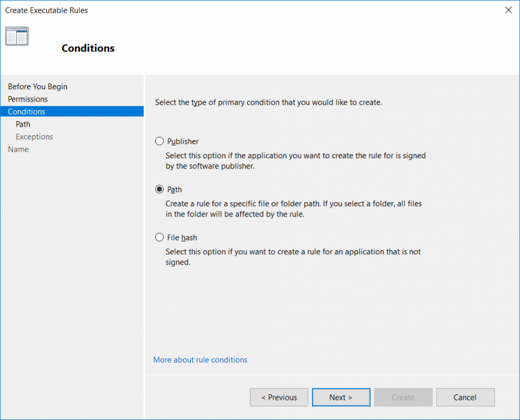
Task: Cancel the rule creation wizard
Action: 465,397
